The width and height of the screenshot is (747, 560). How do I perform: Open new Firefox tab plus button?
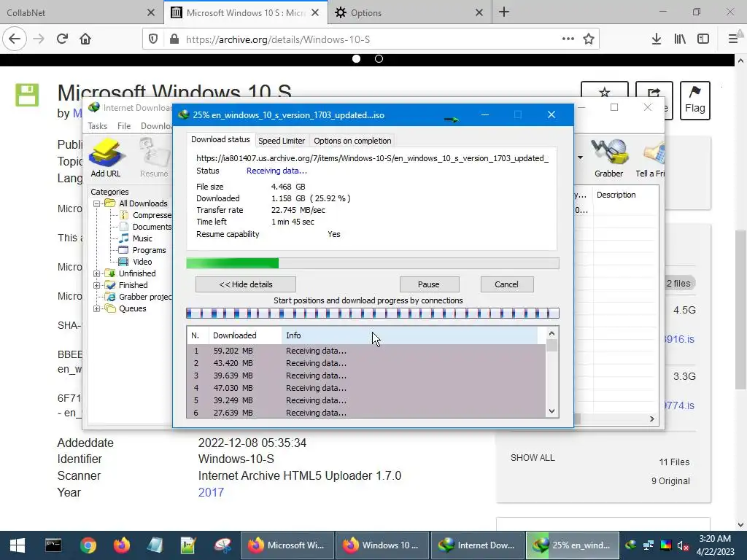click(504, 12)
